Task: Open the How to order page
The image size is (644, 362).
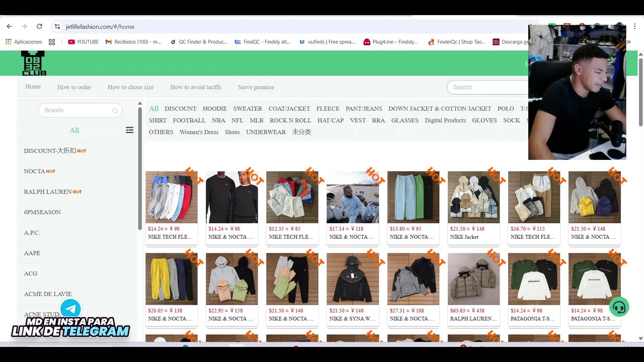Action: coord(74,87)
